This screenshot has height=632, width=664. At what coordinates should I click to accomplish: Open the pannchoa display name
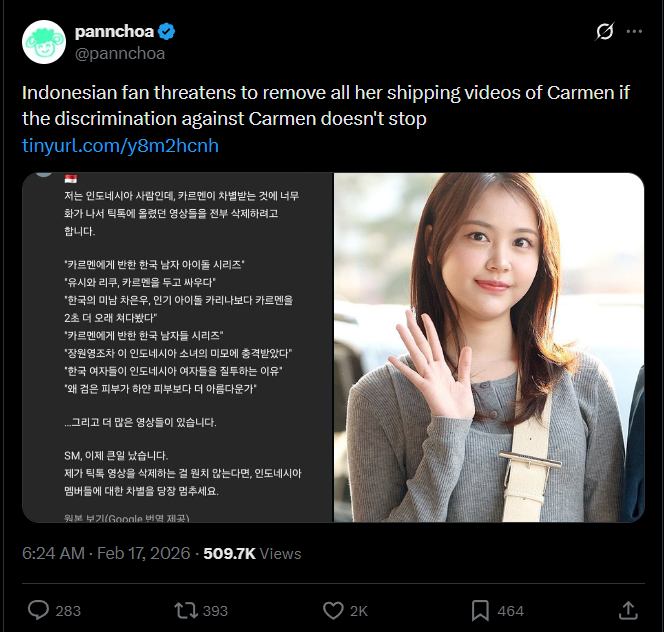click(x=114, y=31)
